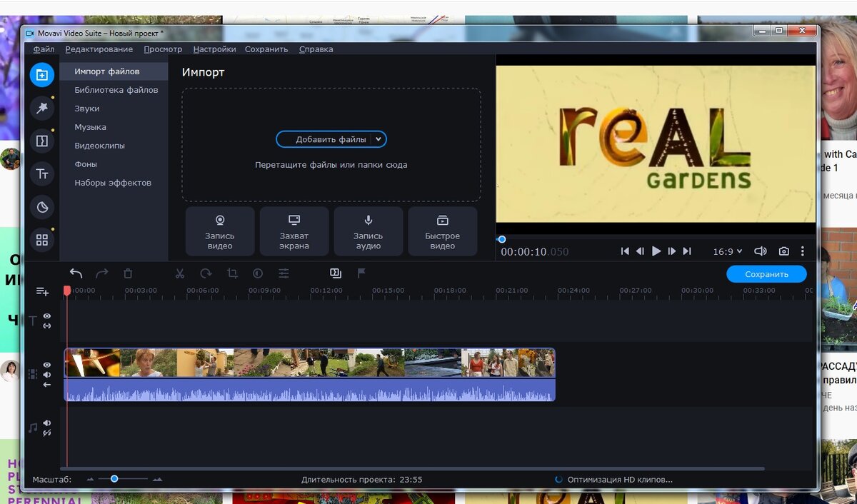Click the Запись аудио button
Viewport: 857px width, 504px height.
pos(369,231)
